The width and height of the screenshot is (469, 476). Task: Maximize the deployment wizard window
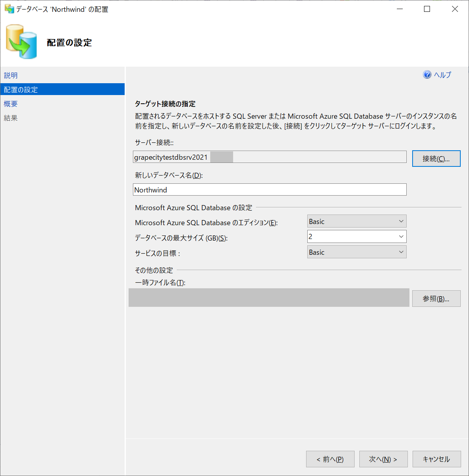[x=427, y=9]
